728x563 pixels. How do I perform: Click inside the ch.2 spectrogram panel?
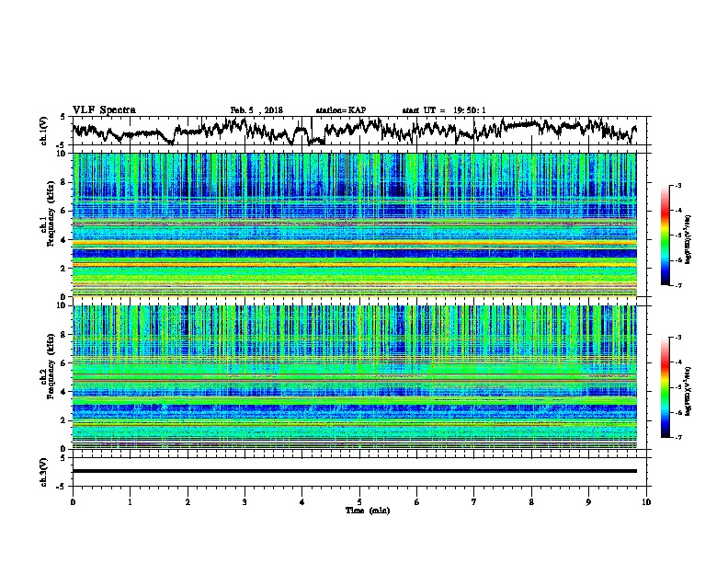tap(355, 377)
